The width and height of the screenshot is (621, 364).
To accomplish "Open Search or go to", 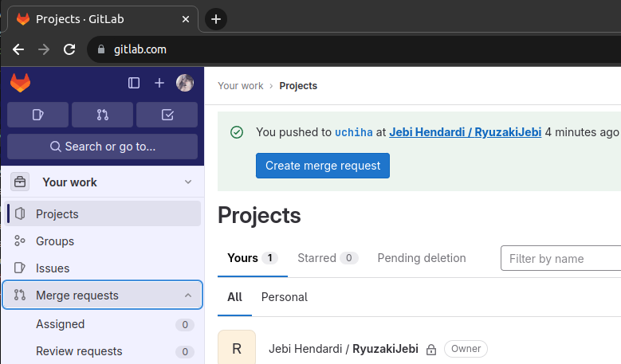I will (102, 147).
